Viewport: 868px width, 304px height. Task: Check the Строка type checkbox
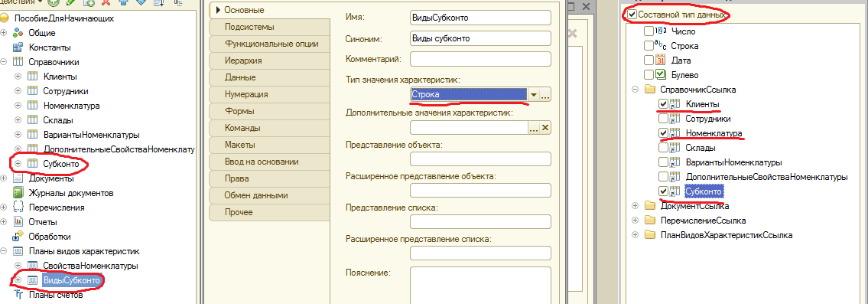coord(649,45)
